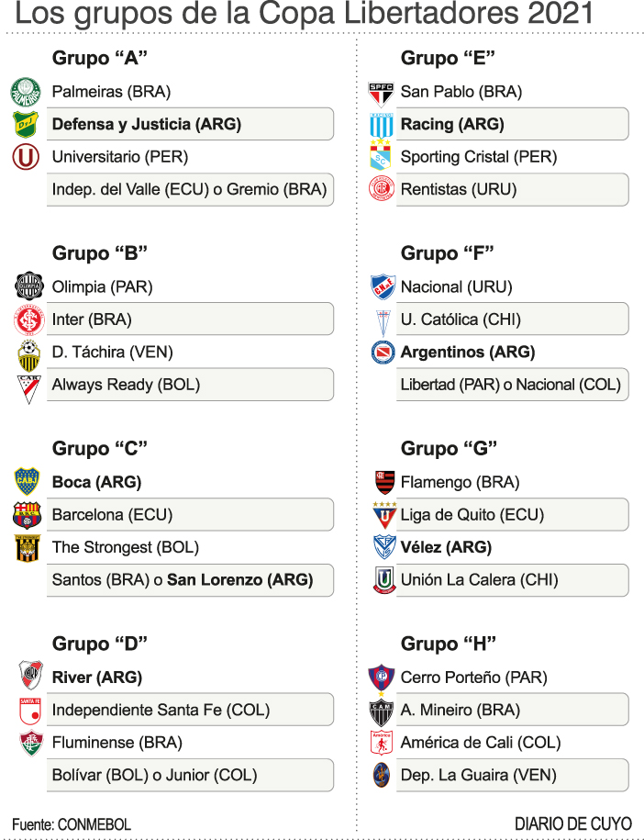Select the Atlético Mineiro crest
Image resolution: width=644 pixels, height=840 pixels.
tap(381, 710)
